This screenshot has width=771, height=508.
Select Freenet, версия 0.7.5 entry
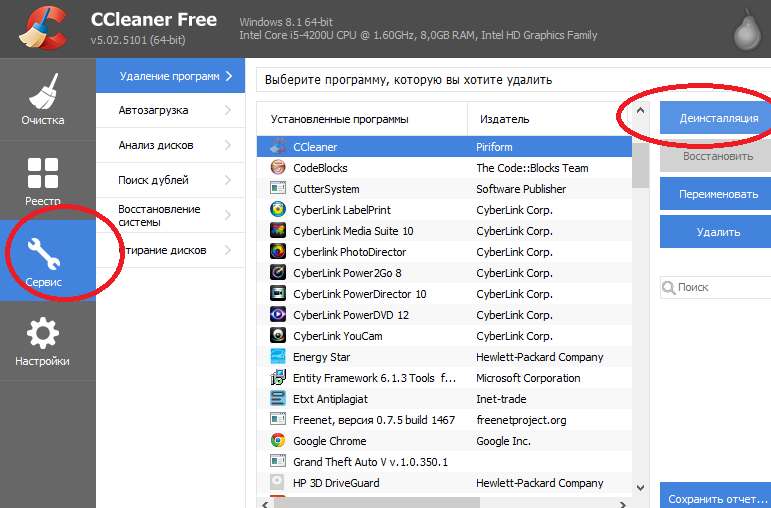(x=444, y=419)
